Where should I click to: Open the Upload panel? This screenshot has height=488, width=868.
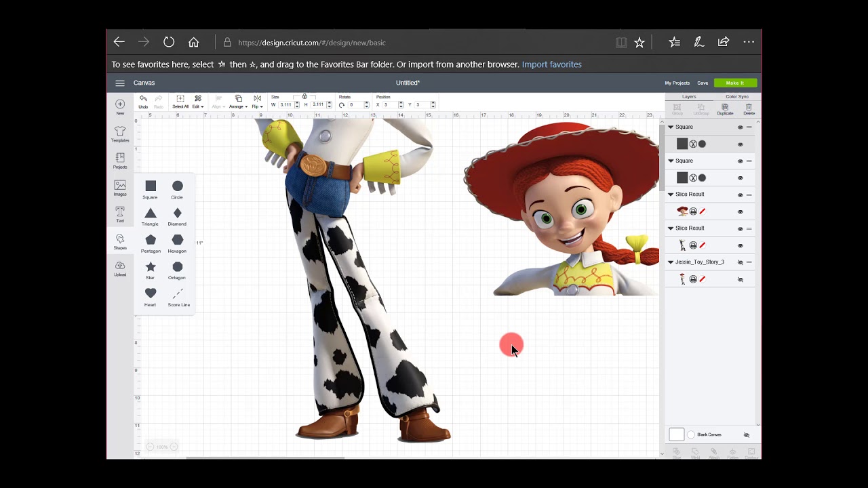coord(120,268)
